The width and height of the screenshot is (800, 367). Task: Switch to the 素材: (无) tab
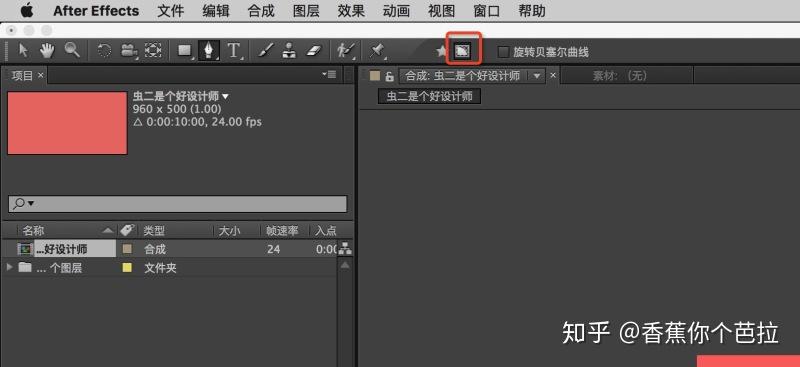click(x=619, y=76)
